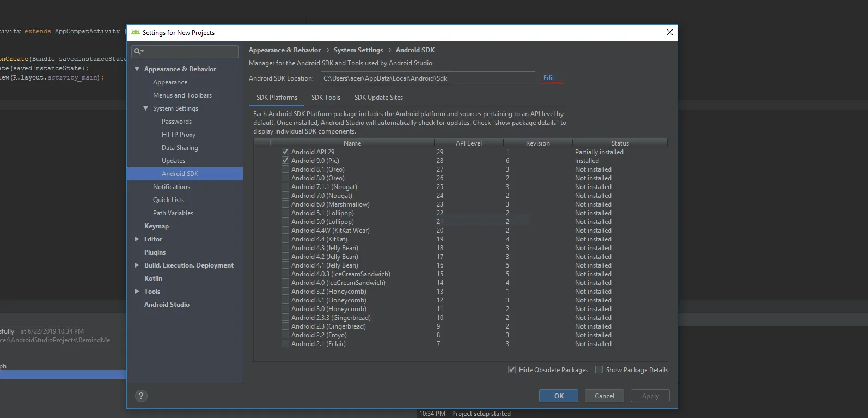Select Plugins in the settings tree
Image resolution: width=868 pixels, height=418 pixels.
(155, 252)
